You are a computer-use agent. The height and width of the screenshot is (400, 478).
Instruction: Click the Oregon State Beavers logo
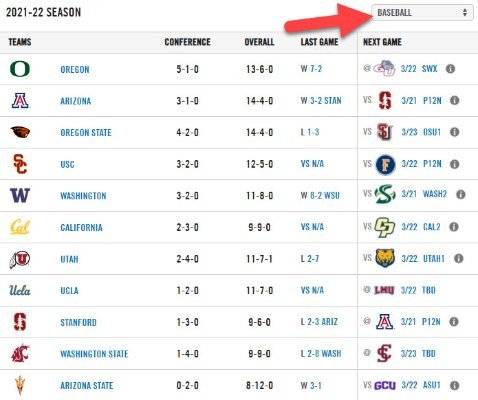20,132
